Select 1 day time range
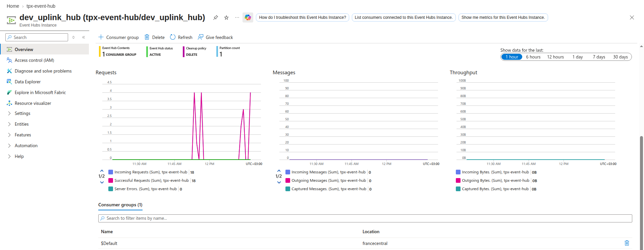 click(x=578, y=57)
